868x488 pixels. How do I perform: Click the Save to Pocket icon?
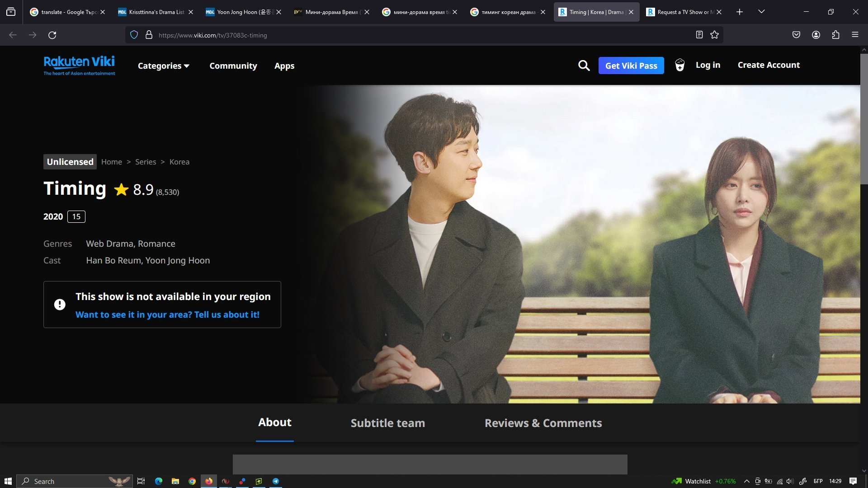tap(796, 35)
